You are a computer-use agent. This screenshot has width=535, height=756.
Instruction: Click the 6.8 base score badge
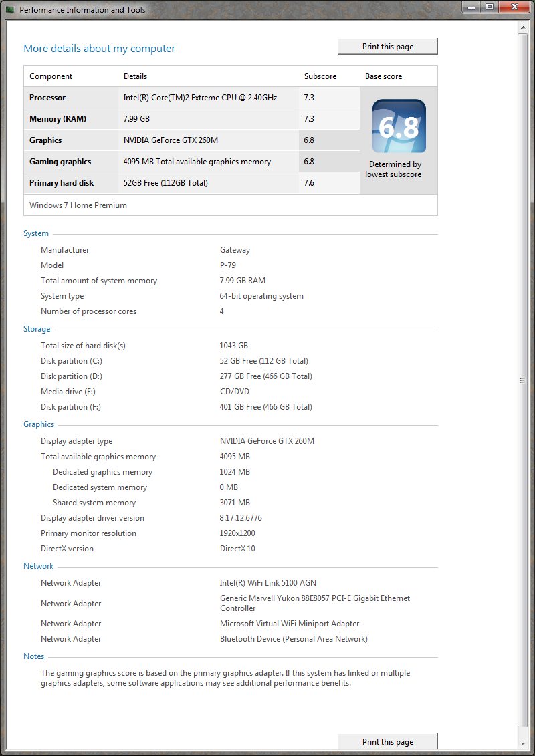pyautogui.click(x=399, y=126)
